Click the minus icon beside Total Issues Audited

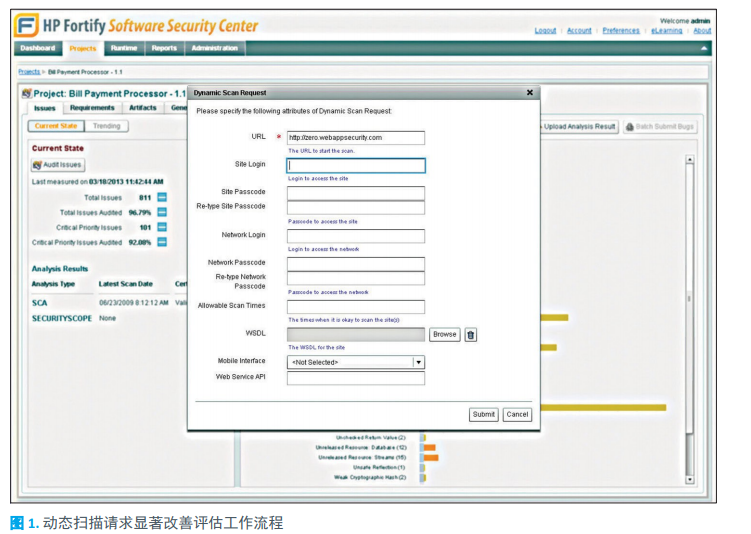tap(162, 212)
